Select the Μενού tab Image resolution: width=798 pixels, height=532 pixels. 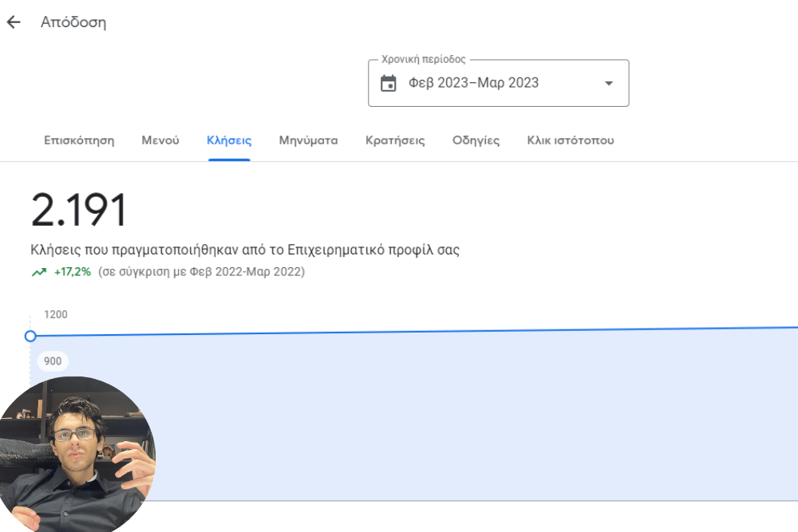pyautogui.click(x=160, y=140)
